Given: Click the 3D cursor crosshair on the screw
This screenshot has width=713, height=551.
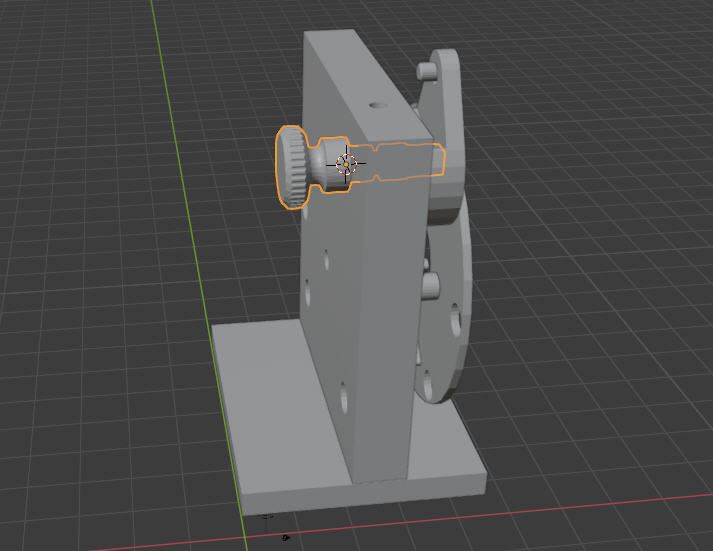Looking at the screenshot, I should pos(346,164).
